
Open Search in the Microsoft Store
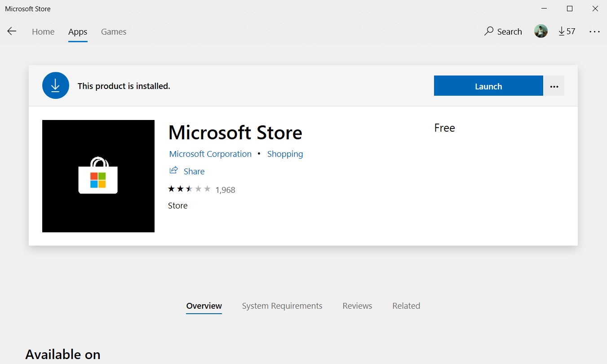[503, 31]
